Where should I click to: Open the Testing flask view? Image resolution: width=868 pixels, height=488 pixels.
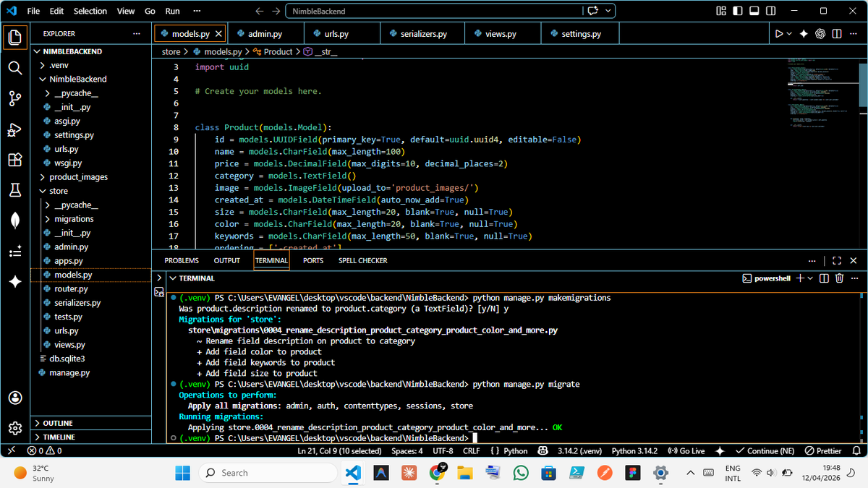point(15,190)
